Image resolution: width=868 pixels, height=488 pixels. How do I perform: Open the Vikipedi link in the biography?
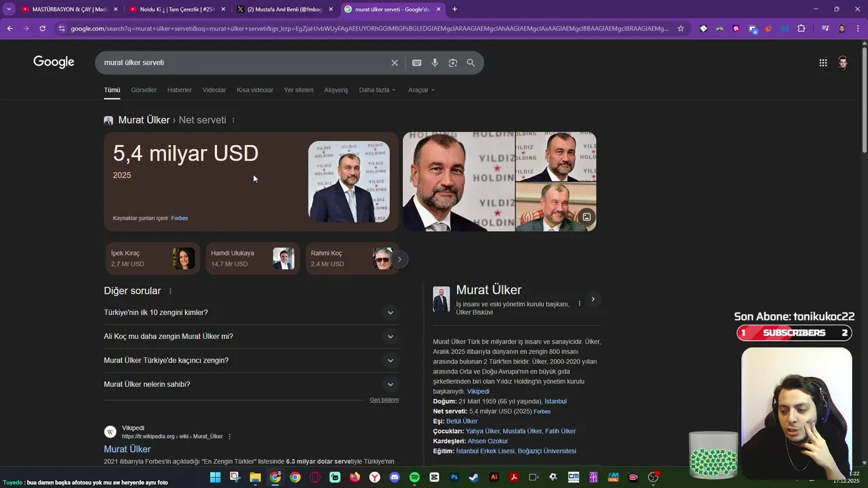click(478, 392)
